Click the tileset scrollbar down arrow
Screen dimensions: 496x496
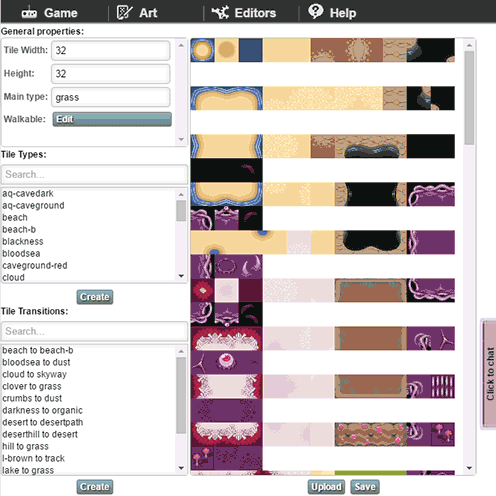[x=469, y=468]
